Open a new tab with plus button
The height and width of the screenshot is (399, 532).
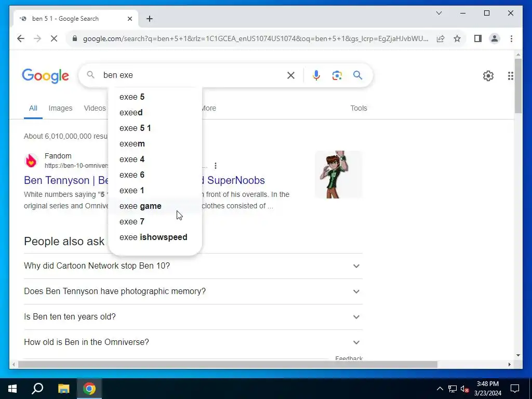click(150, 19)
